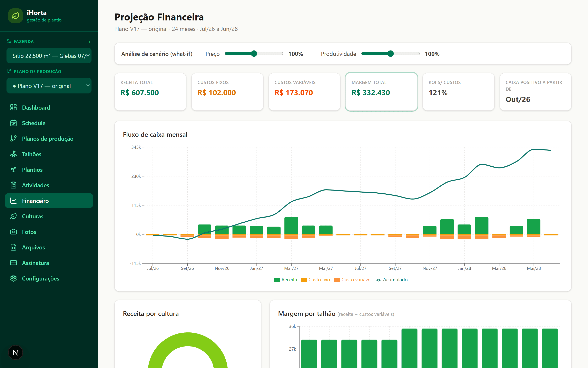Screen dimensions: 588x368
Task: Click the Fotos camera icon
Action: point(13,232)
